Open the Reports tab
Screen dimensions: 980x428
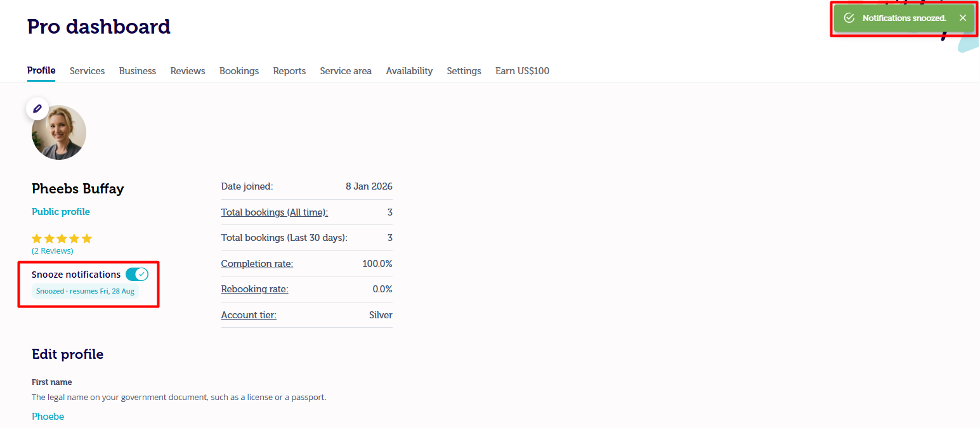[289, 71]
